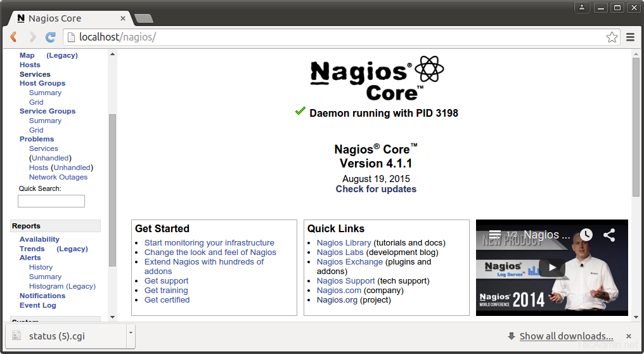
Task: Open Grid under Service Groups
Action: [36, 130]
